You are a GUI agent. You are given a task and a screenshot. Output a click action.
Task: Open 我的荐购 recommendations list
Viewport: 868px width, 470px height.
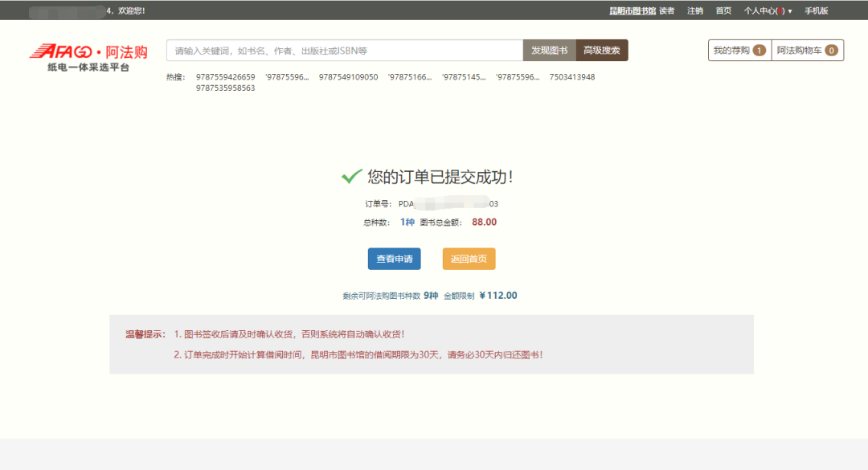[x=731, y=51]
